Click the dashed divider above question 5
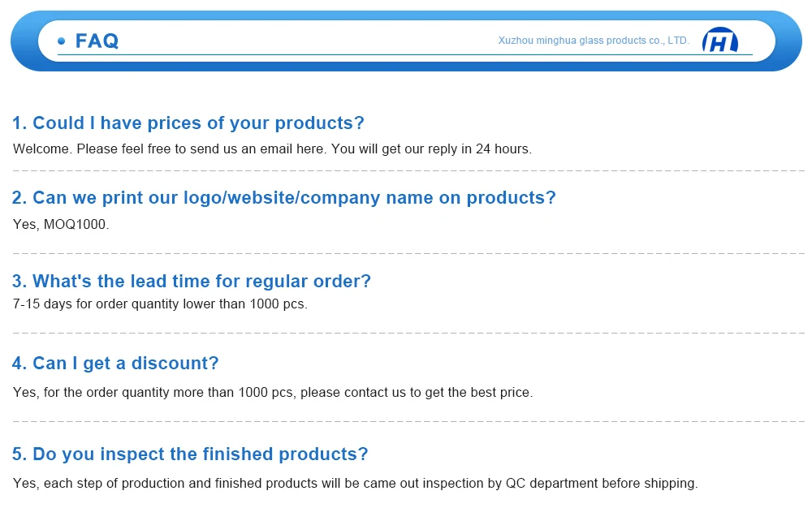This screenshot has height=521, width=812. click(x=406, y=422)
